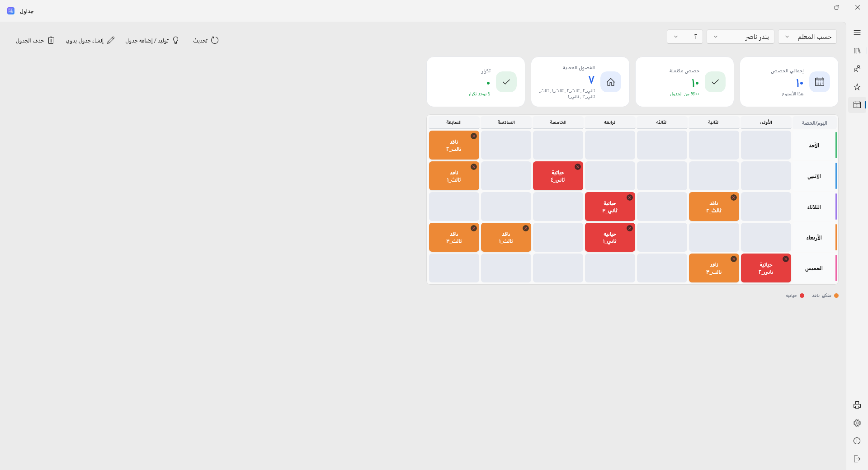Select empty Sunday first period cell
Viewport: 868px width, 470px height.
tap(766, 145)
